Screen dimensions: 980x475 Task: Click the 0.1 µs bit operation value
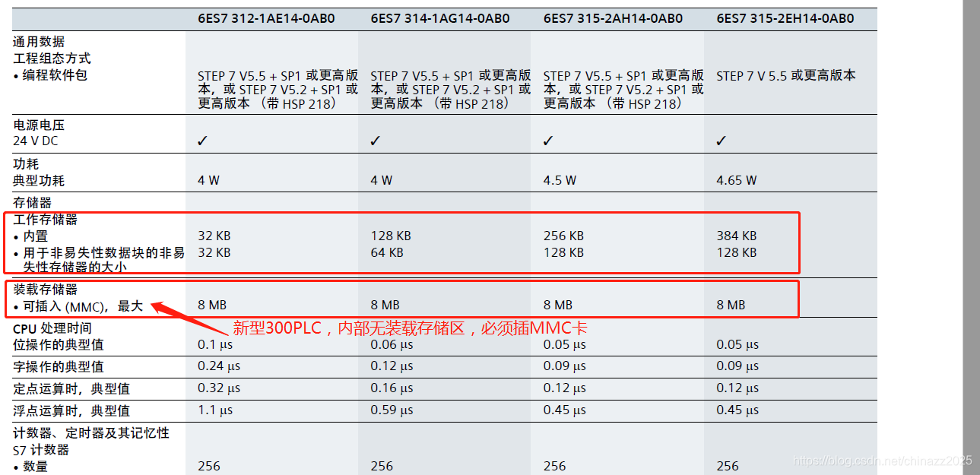pyautogui.click(x=216, y=345)
